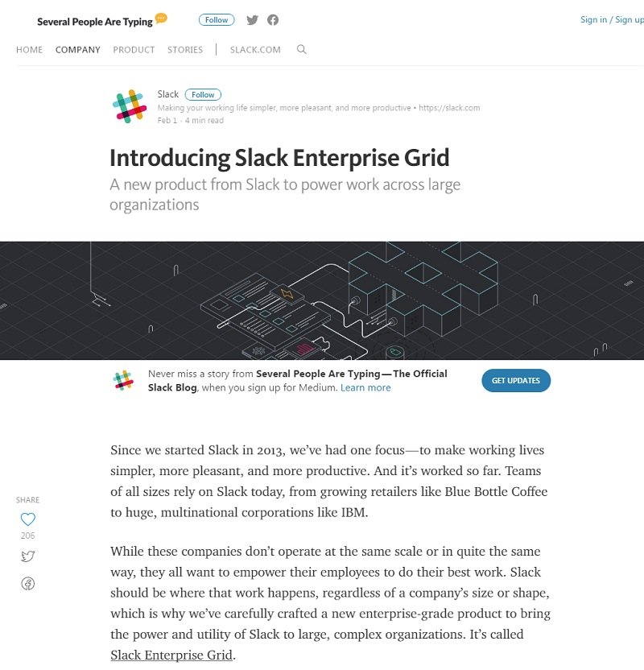This screenshot has height=670, width=644.
Task: Click the orange speech bubble publication logo
Action: pyautogui.click(x=161, y=19)
